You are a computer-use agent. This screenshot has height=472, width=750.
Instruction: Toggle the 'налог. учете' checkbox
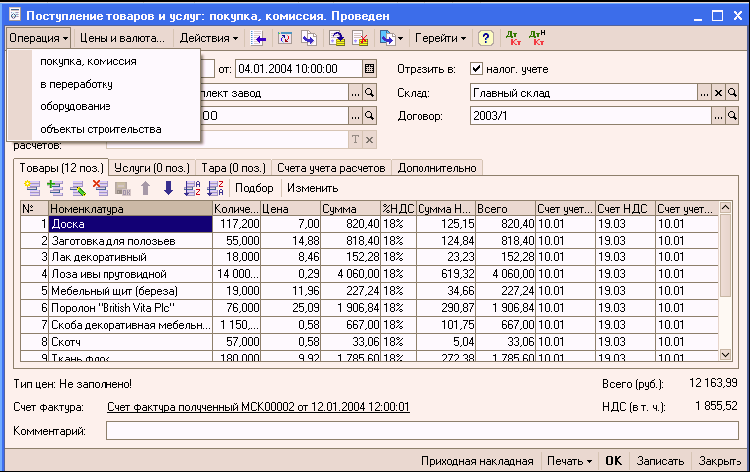click(x=476, y=69)
